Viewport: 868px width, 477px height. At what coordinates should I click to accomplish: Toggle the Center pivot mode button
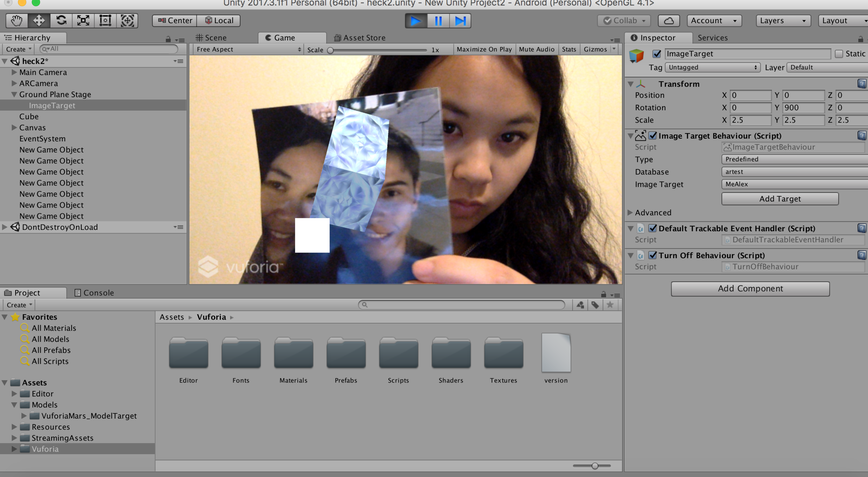click(175, 20)
